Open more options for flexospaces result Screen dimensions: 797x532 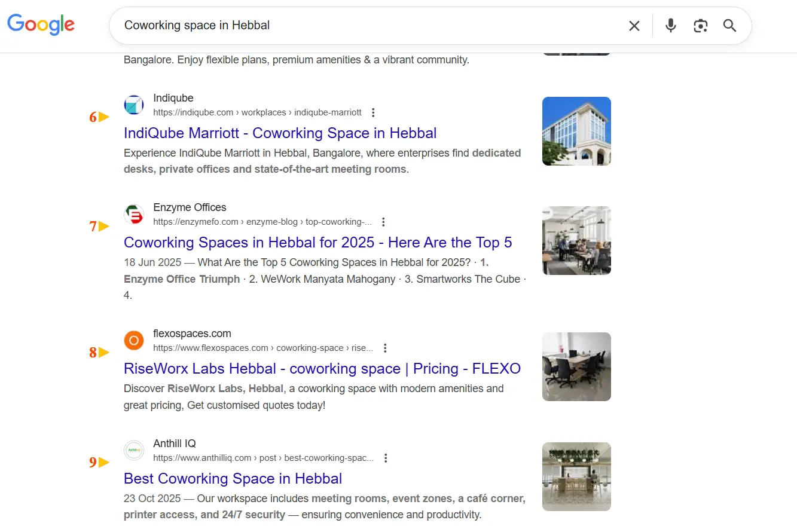tap(386, 348)
